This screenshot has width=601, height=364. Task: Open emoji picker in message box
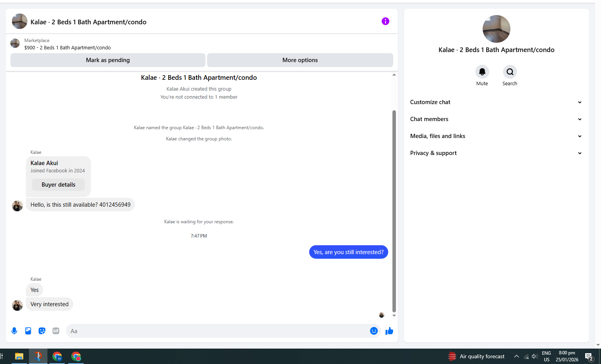pyautogui.click(x=374, y=331)
